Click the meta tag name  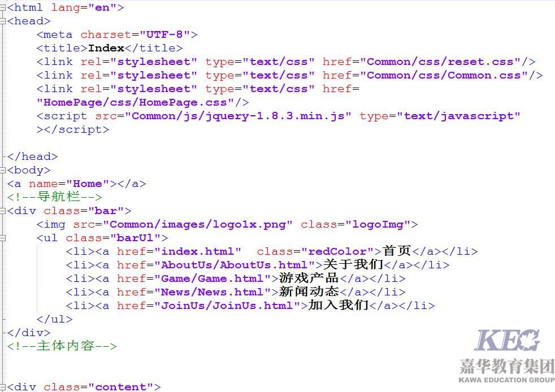click(58, 34)
